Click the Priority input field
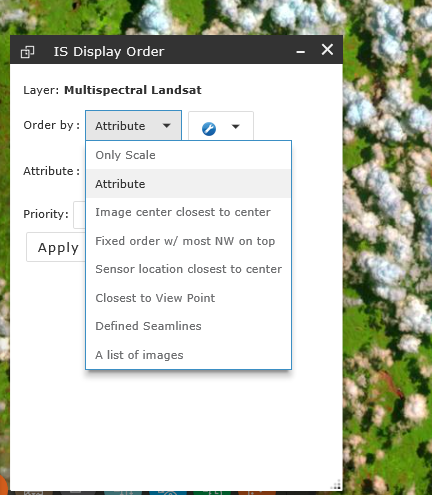432x495 pixels. pos(79,215)
